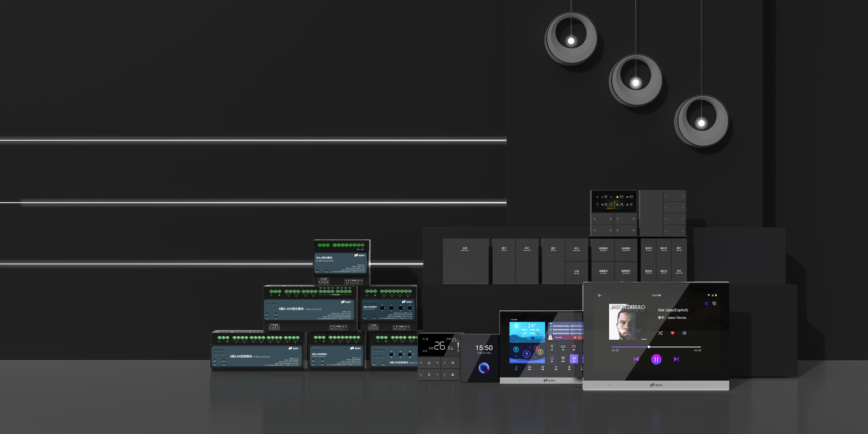Open the blue weather widget showing 24°

tap(527, 332)
